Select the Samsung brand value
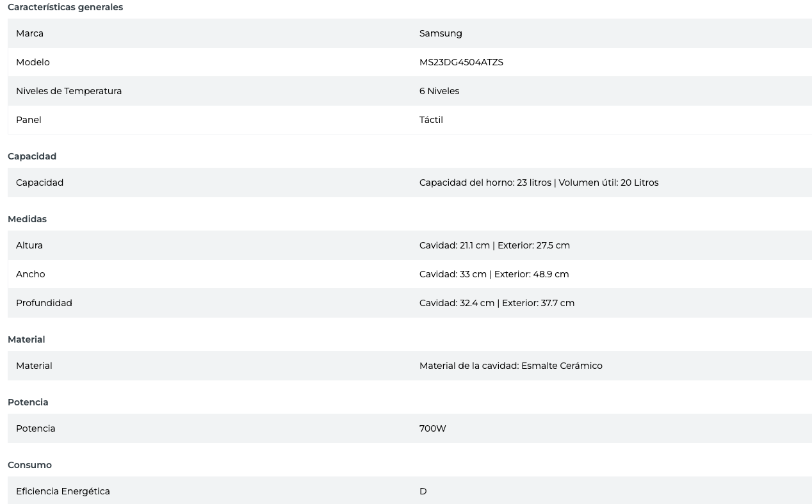The height and width of the screenshot is (504, 812). [x=441, y=33]
